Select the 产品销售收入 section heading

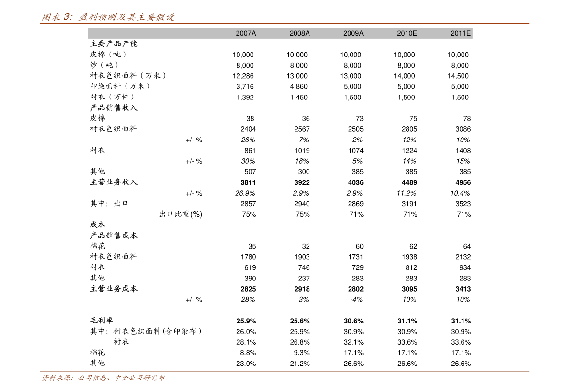tap(113, 108)
